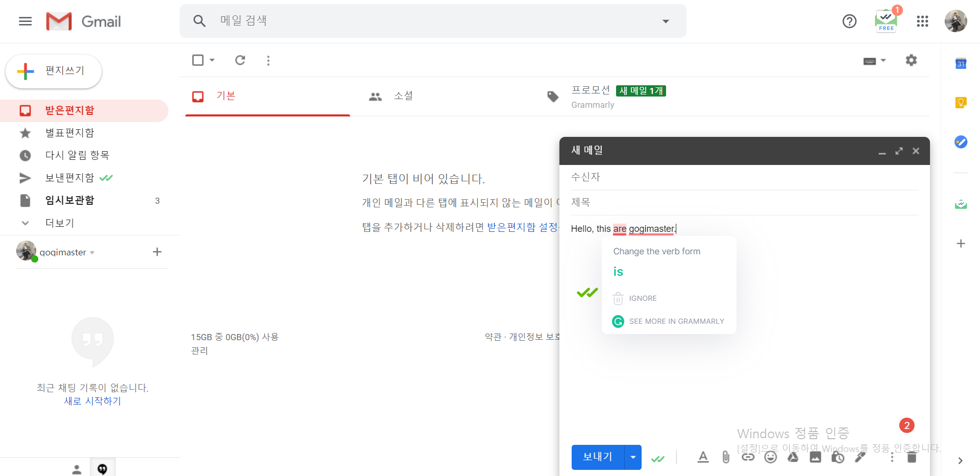
Task: Click IGNORE on the Grammarly suggestion
Action: pos(643,298)
